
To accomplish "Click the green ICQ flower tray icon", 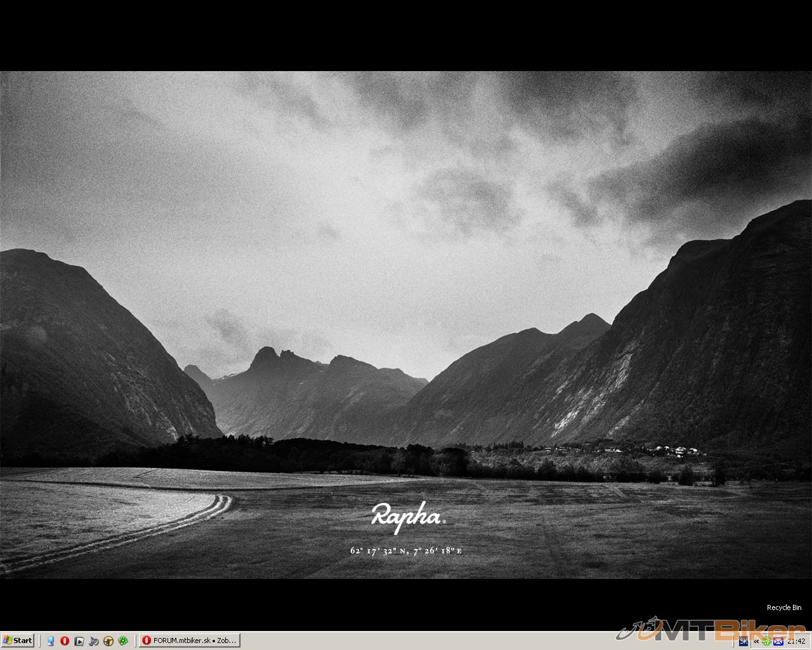I will pyautogui.click(x=766, y=641).
